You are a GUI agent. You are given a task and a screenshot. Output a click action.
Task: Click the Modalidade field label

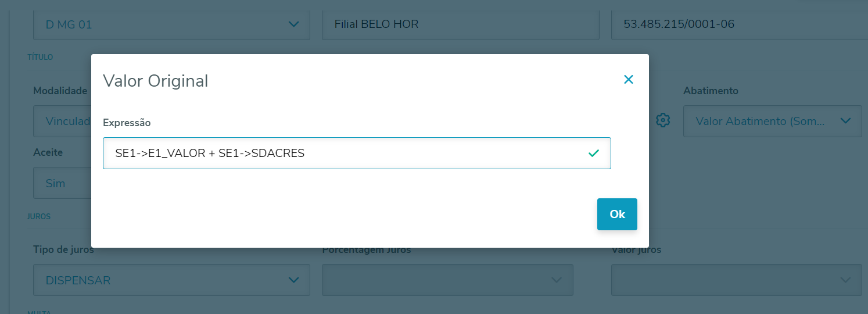pyautogui.click(x=60, y=91)
